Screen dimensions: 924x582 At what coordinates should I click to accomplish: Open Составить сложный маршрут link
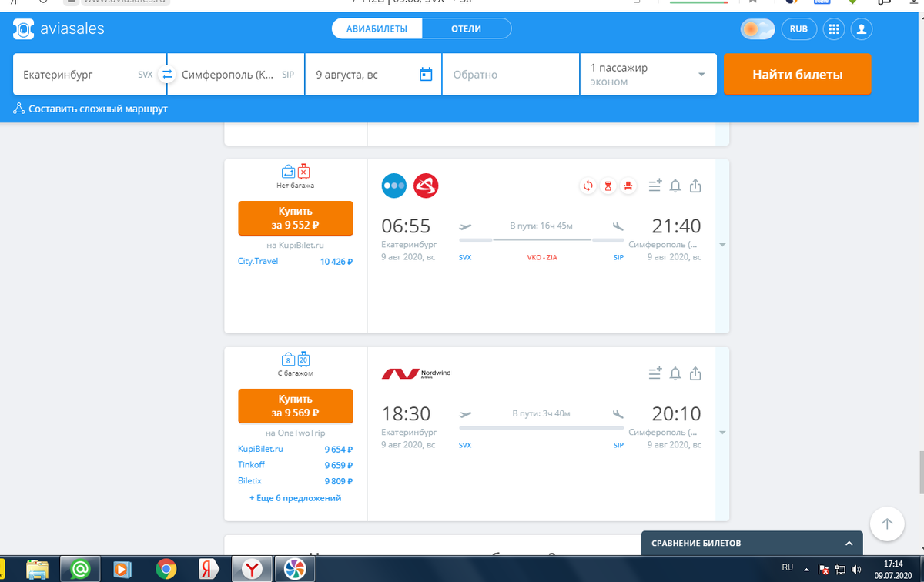91,109
